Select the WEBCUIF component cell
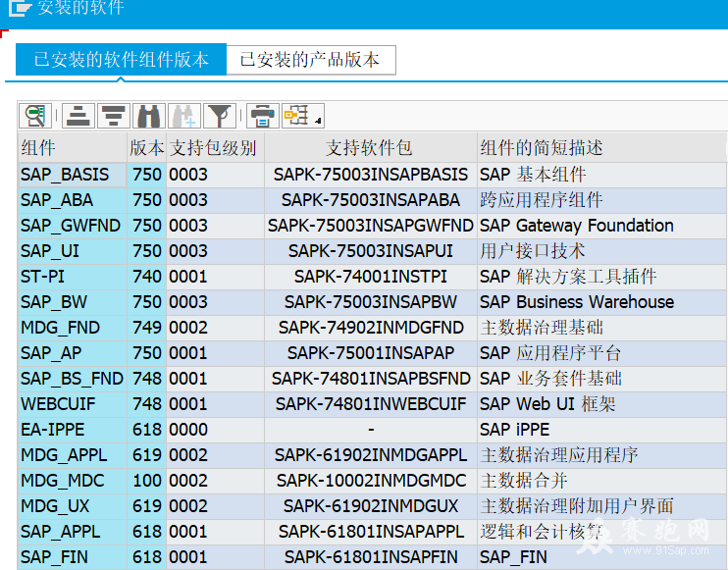Viewport: 728px width, 570px height. 73,404
